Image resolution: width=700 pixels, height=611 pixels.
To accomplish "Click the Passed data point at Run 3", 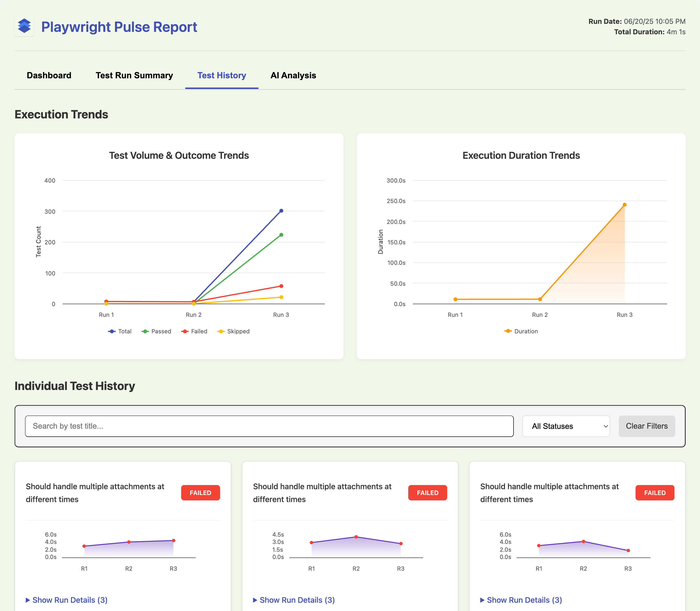I will (281, 235).
